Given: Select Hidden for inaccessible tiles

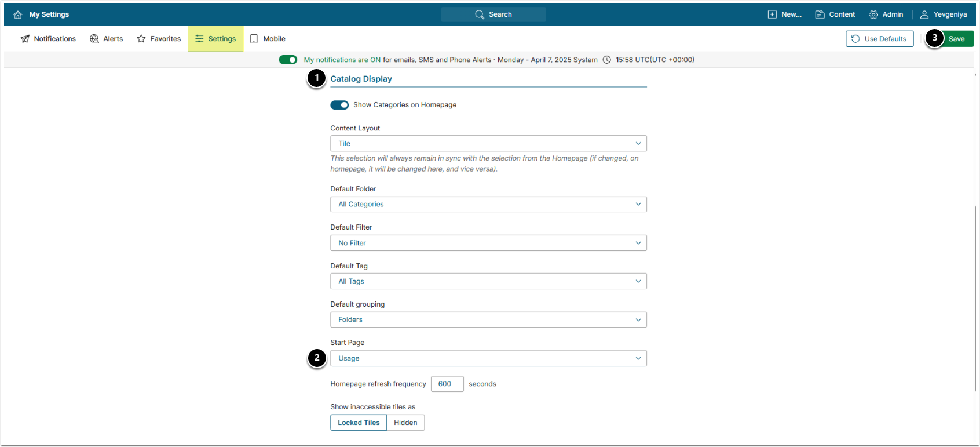Looking at the screenshot, I should click(x=405, y=423).
